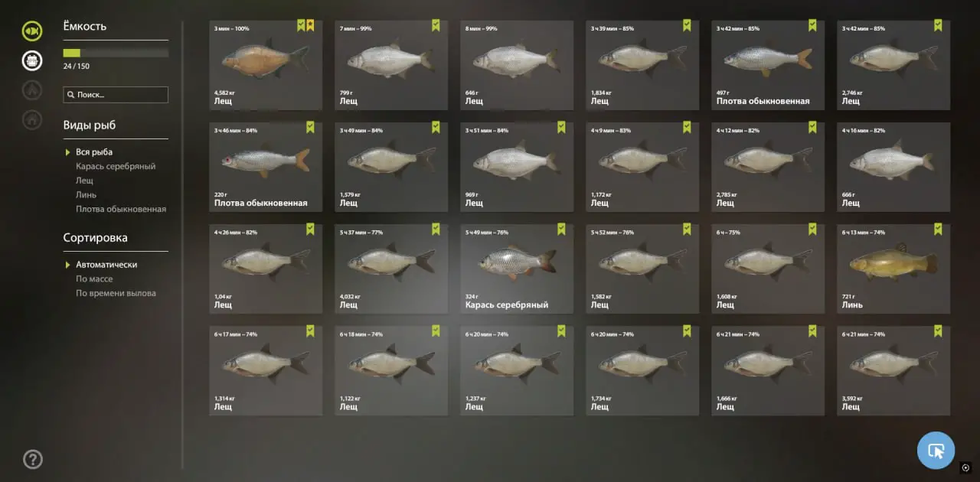Sort fish По массе
The image size is (980, 482).
94,279
